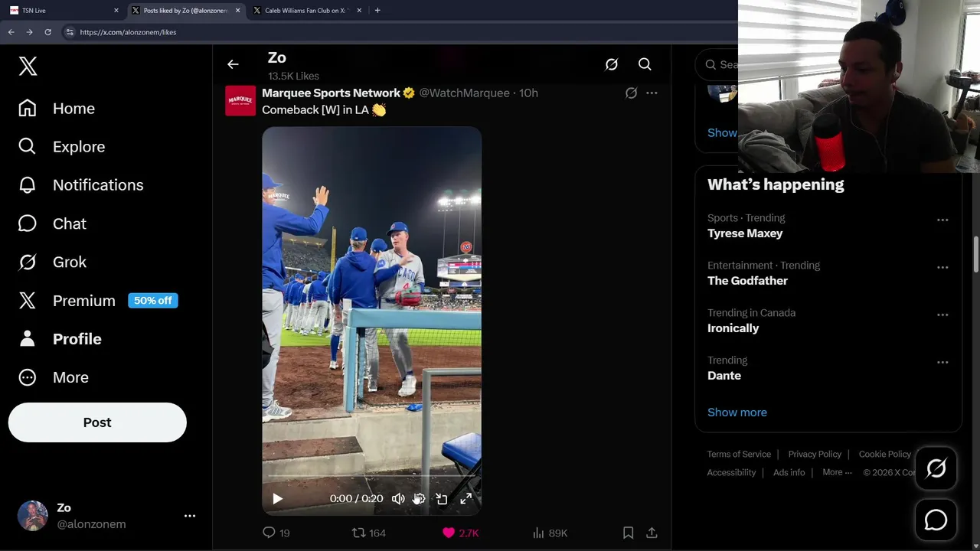Click the white Post button
Viewport: 980px width, 551px height.
97,422
